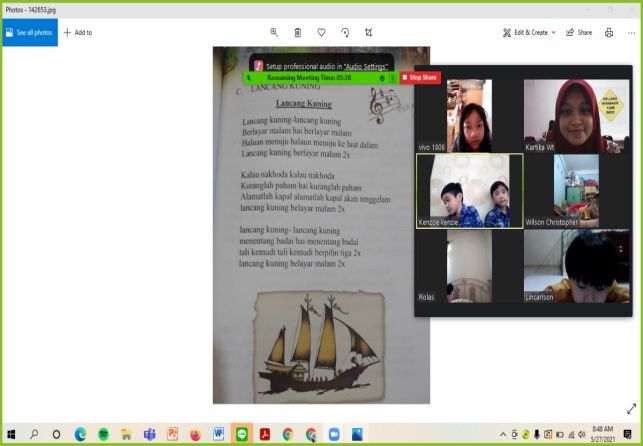Click the red Stop Share button
This screenshot has width=643, height=446.
click(x=420, y=77)
